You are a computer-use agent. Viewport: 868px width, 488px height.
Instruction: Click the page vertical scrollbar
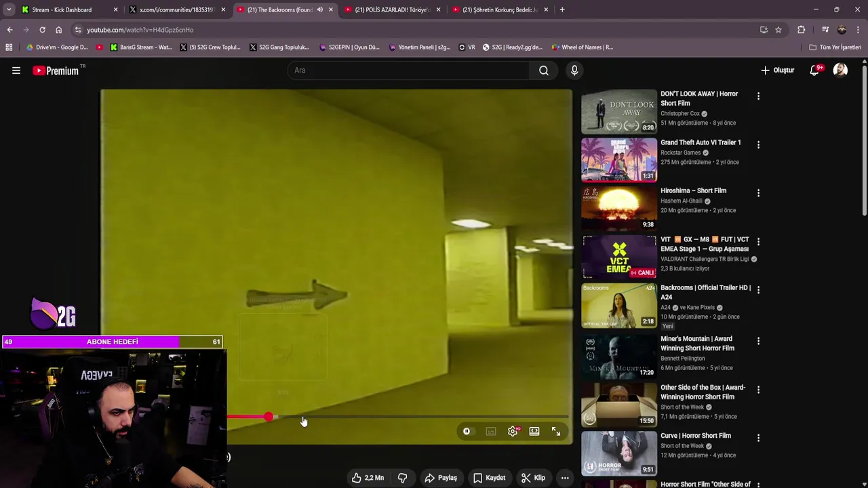click(x=864, y=139)
